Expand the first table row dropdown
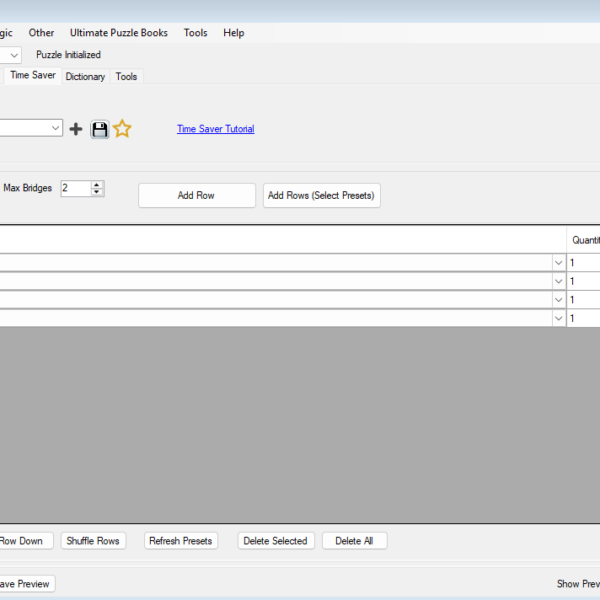The width and height of the screenshot is (600, 600). (558, 262)
